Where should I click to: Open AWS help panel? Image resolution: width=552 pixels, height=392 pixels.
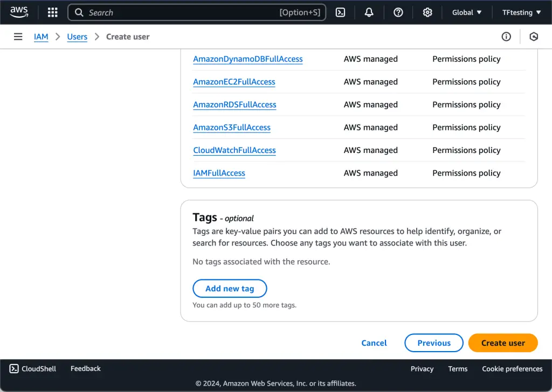(x=398, y=12)
